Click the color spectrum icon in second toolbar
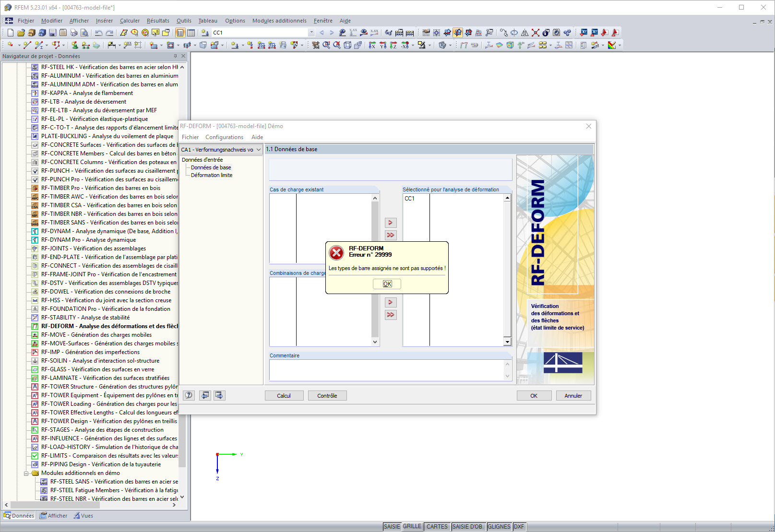 pos(612,45)
